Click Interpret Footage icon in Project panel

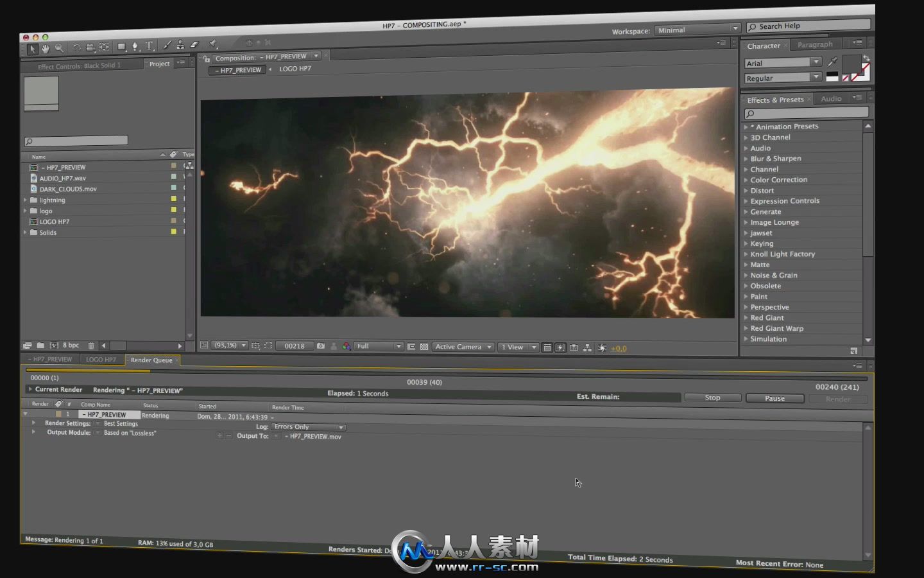[x=27, y=346]
